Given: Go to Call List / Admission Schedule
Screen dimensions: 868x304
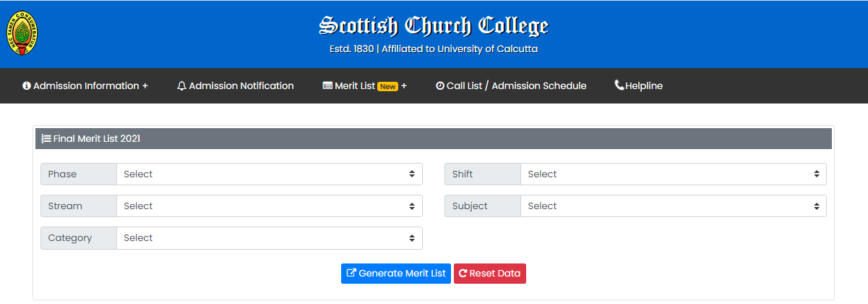Looking at the screenshot, I should tap(511, 86).
